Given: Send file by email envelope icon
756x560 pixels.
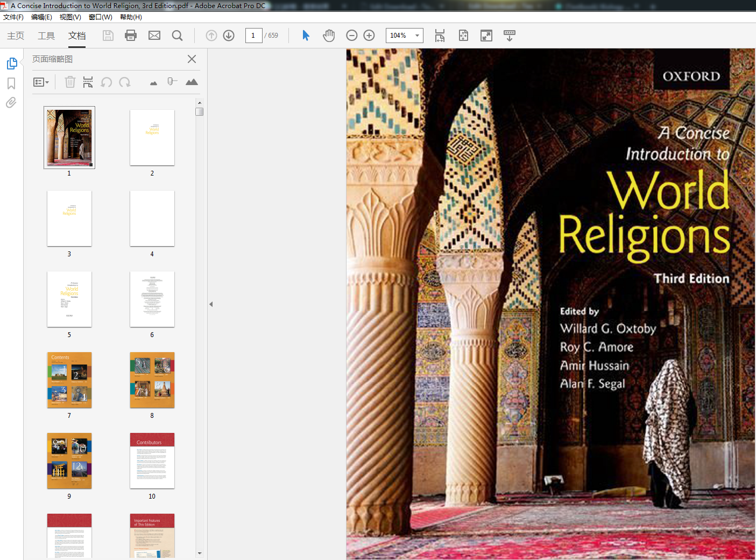Looking at the screenshot, I should 154,36.
